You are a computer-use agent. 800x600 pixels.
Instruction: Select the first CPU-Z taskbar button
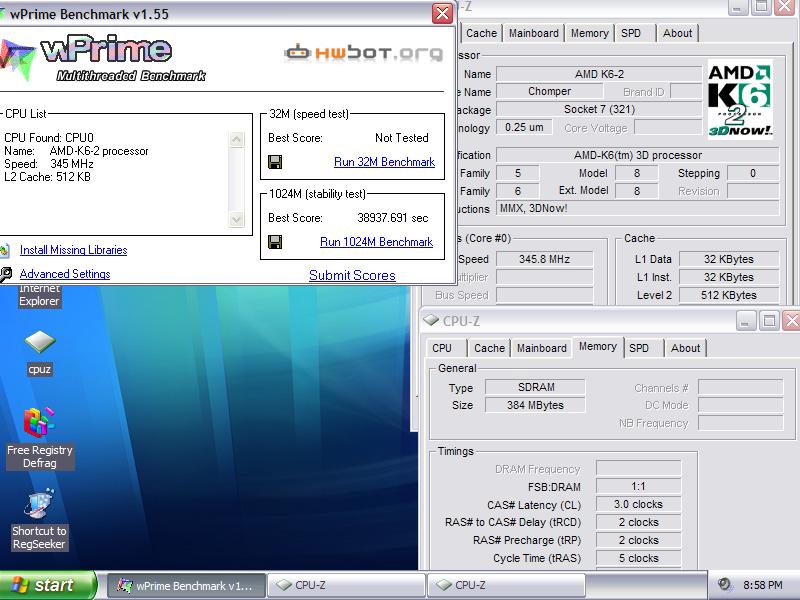point(347,586)
